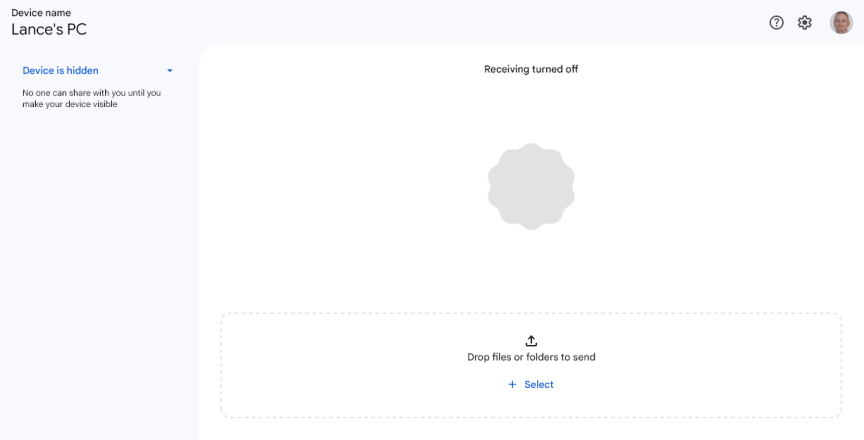
Task: Click the "Receiving turned off" status text
Action: click(531, 69)
